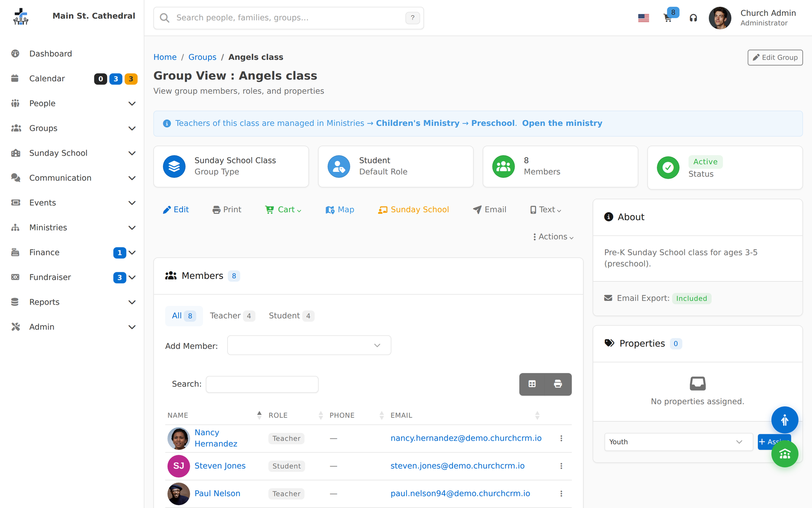Click the table export grid icon button
Screen dimensions: 812x508
532,384
